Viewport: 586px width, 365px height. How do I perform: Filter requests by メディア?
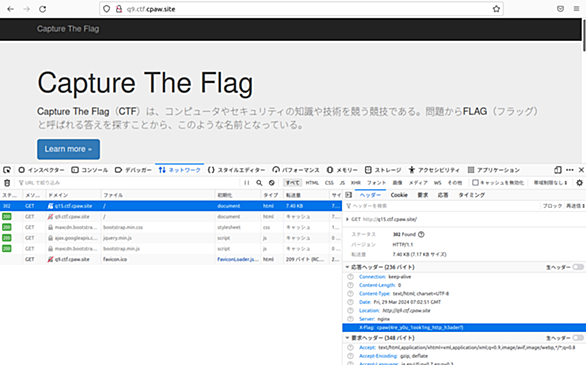pyautogui.click(x=418, y=183)
